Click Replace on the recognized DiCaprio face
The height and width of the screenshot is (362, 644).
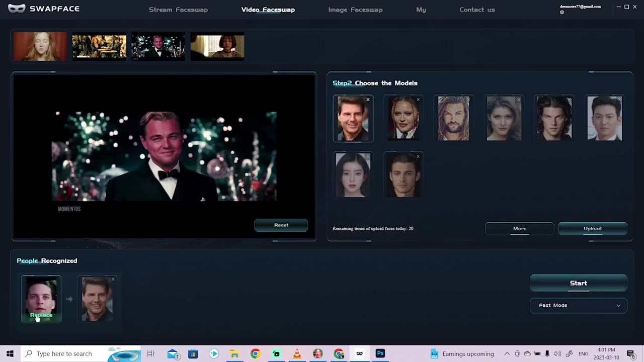click(41, 315)
